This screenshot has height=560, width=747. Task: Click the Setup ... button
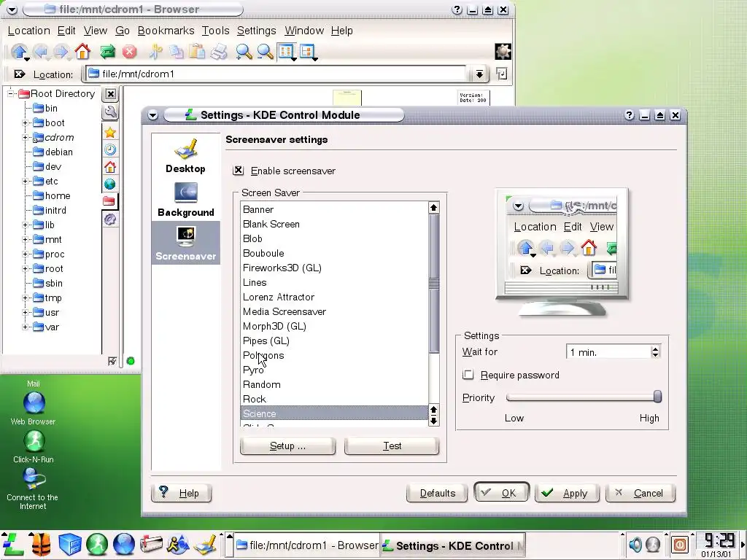pos(287,446)
